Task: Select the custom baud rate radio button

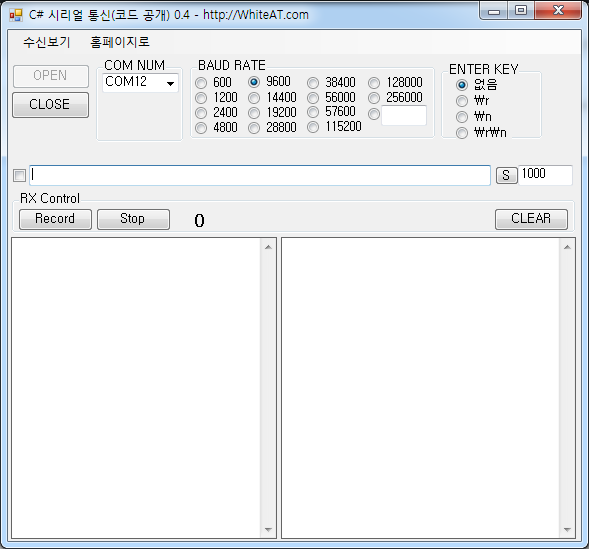Action: 374,114
